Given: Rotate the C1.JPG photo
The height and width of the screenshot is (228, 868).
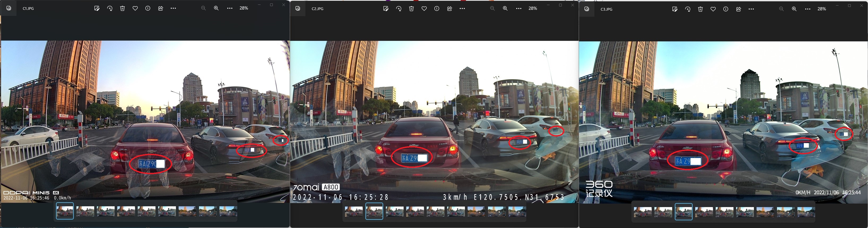Looking at the screenshot, I should tap(110, 8).
